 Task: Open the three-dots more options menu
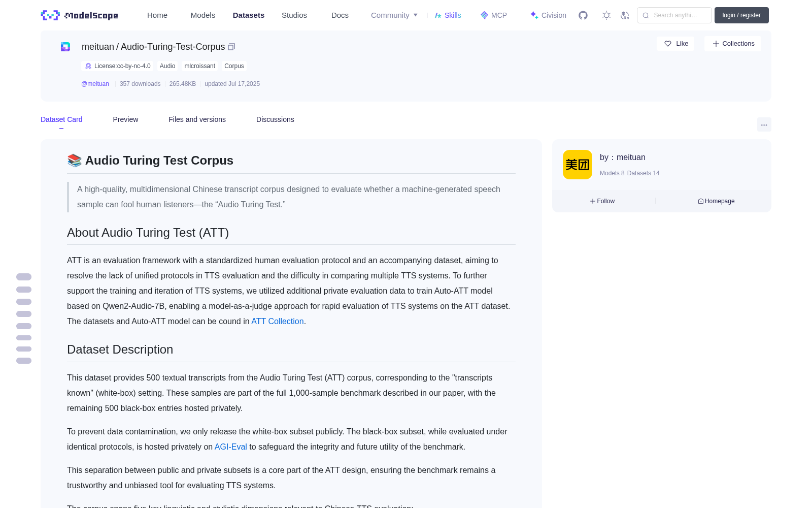[764, 124]
